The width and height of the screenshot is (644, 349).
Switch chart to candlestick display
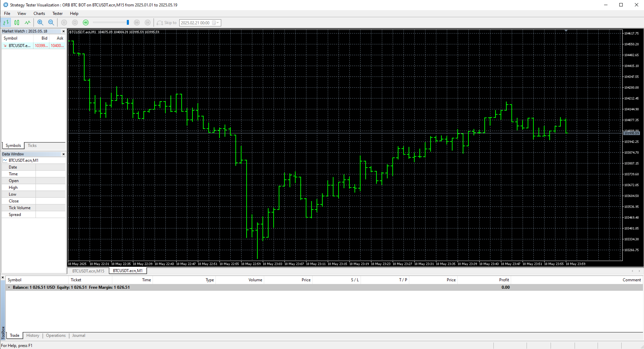click(17, 22)
